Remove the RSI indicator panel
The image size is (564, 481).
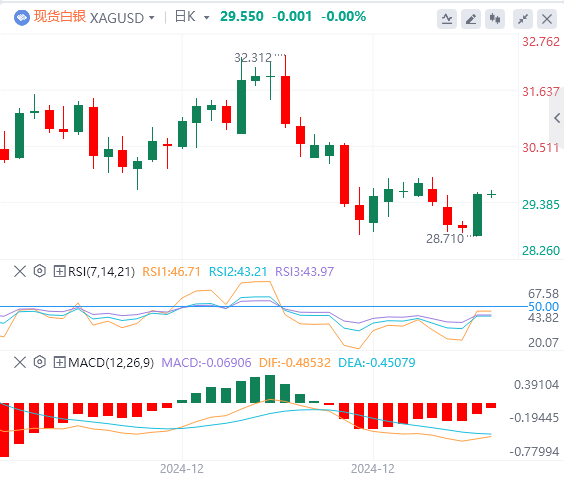pos(20,271)
